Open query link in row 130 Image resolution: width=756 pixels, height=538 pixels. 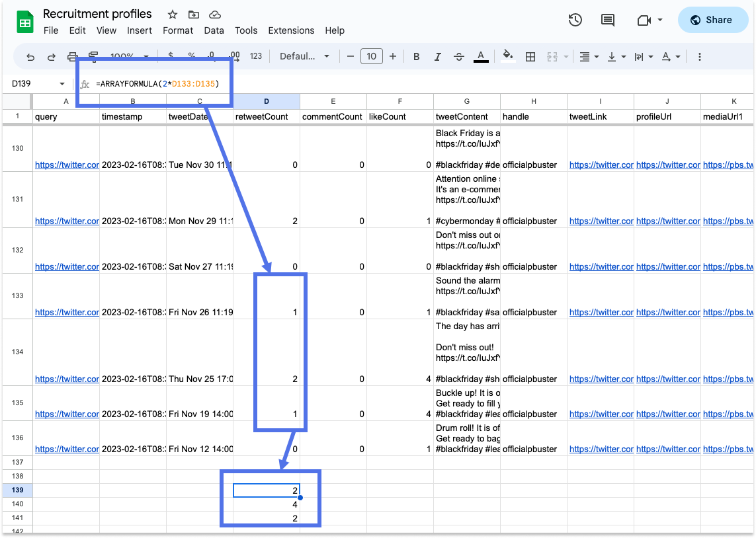click(x=67, y=165)
